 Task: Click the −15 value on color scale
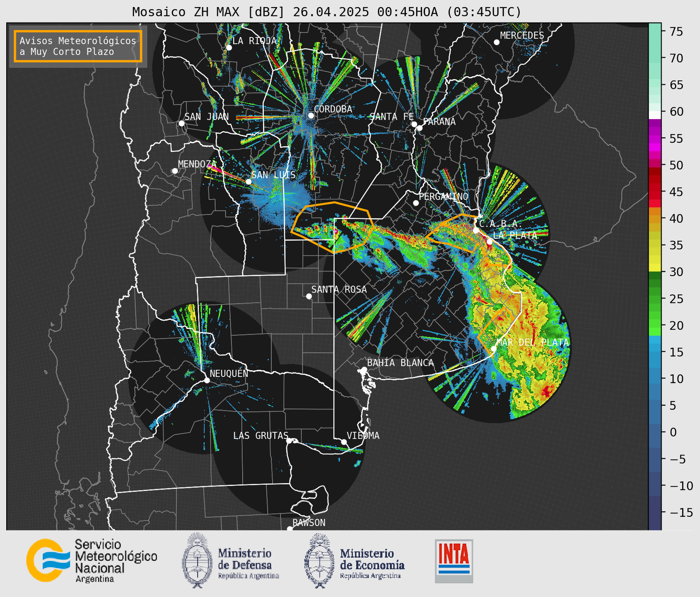pyautogui.click(x=681, y=512)
